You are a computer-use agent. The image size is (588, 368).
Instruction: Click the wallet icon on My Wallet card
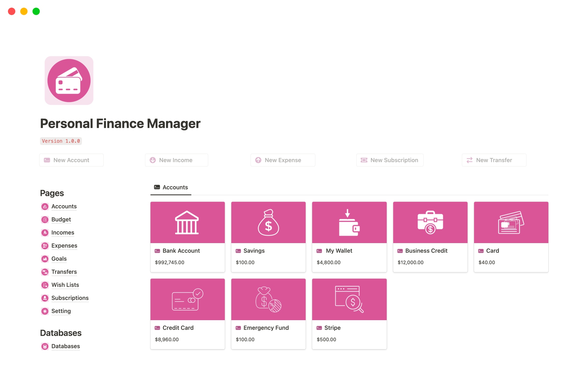click(x=349, y=222)
